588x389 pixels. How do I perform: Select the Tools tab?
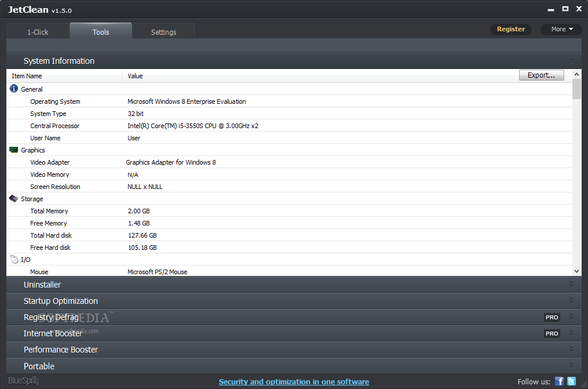point(101,31)
